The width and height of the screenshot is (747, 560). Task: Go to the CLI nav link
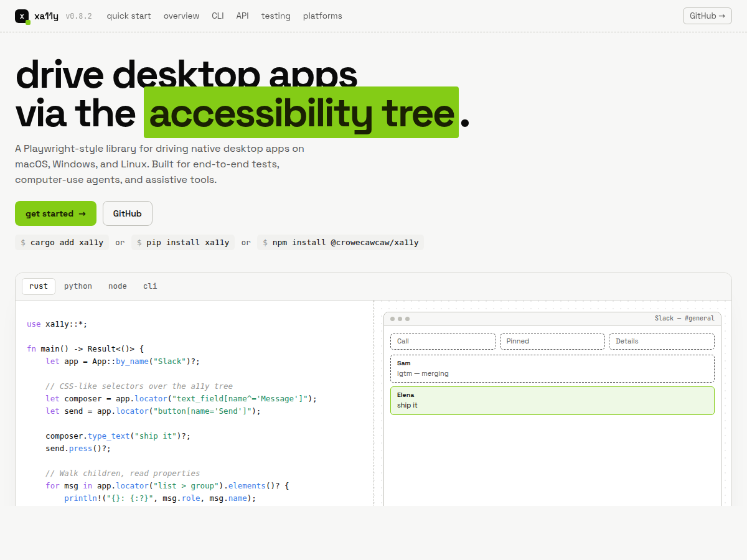218,16
